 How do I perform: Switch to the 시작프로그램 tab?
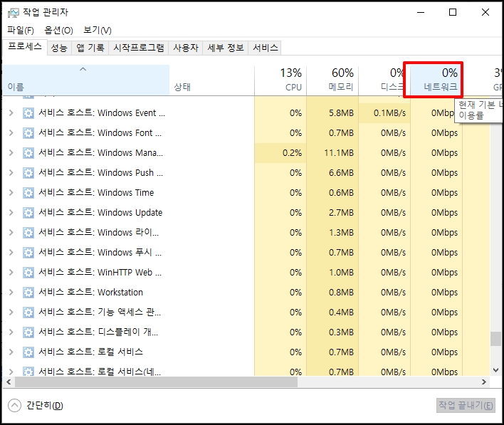click(139, 48)
